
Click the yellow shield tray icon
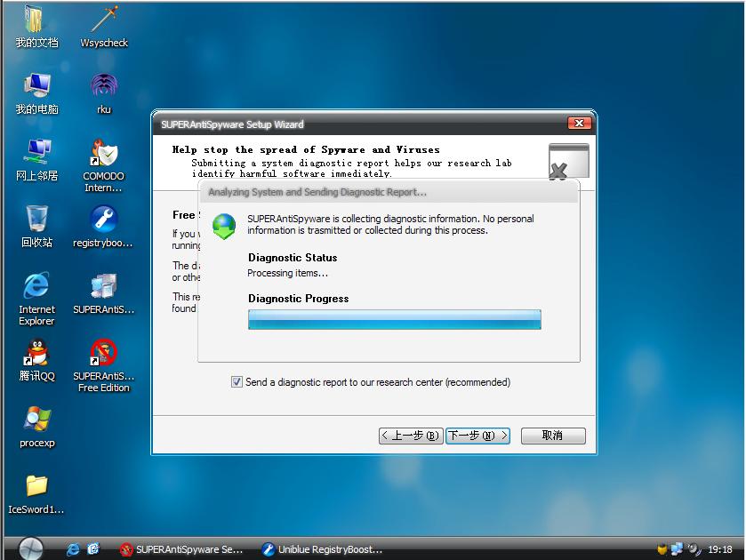tap(662, 549)
